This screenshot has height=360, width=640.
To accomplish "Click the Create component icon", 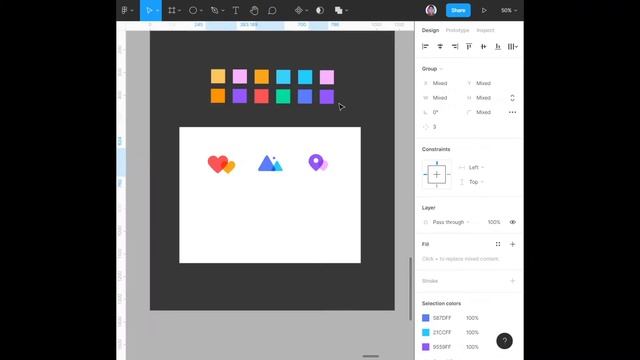I will [x=299, y=11].
